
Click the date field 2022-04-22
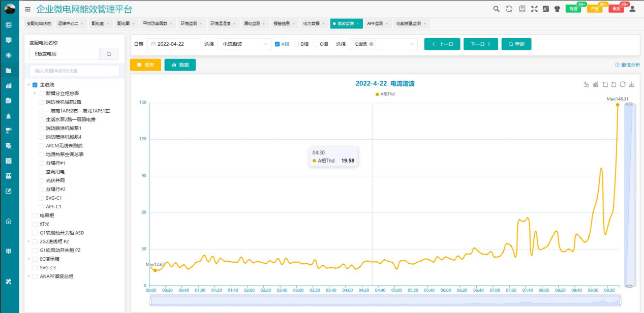pos(174,44)
